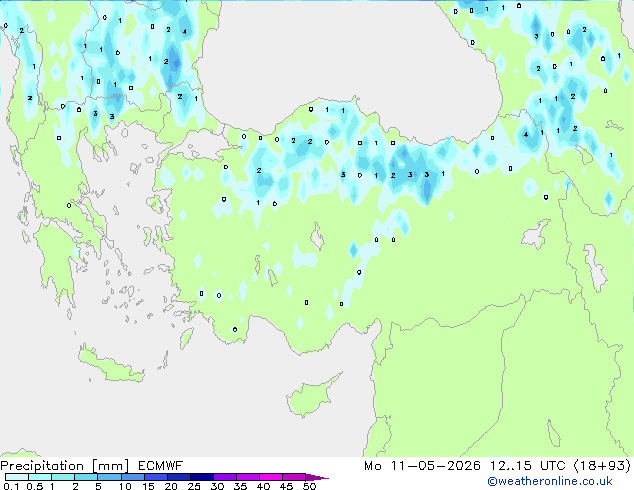Open the weatheronline.co.uk copyright link
The width and height of the screenshot is (634, 490).
550,481
